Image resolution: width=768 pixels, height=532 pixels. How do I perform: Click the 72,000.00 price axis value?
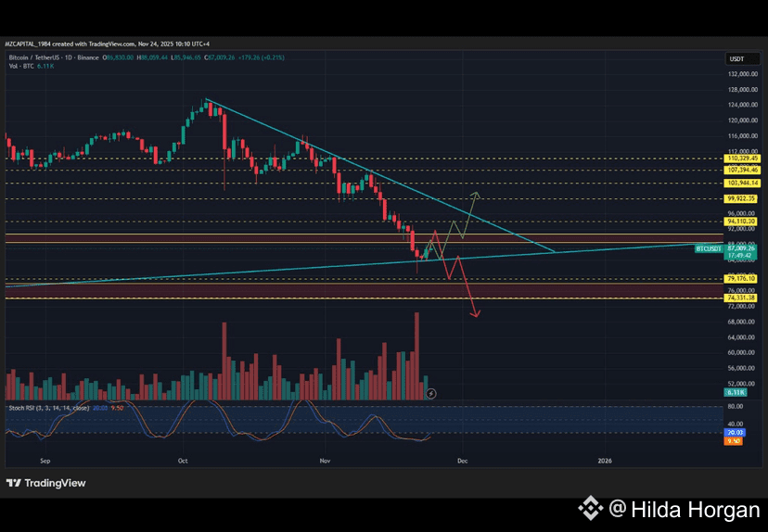743,307
